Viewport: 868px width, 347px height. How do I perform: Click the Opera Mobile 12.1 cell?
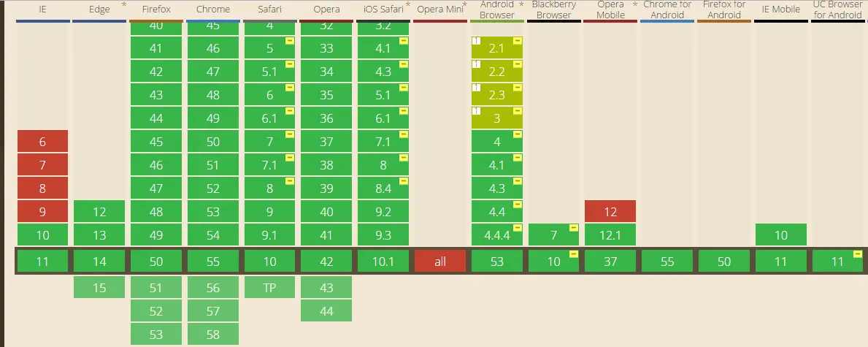[x=610, y=234]
